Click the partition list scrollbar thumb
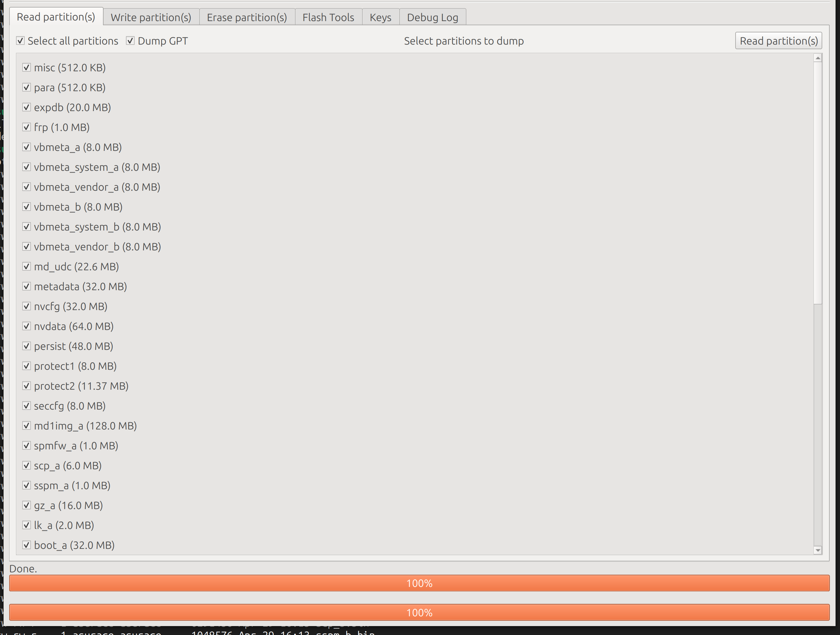Screen dimensions: 840x635 817,182
